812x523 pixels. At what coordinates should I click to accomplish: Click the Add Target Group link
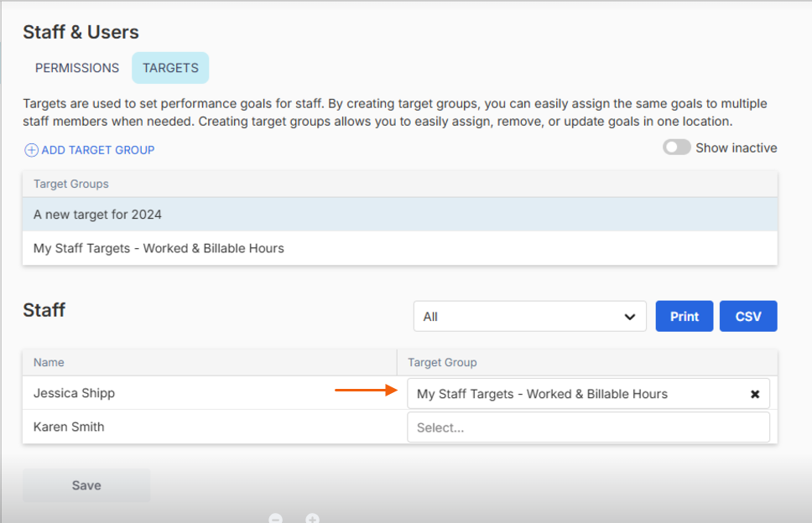pos(98,150)
